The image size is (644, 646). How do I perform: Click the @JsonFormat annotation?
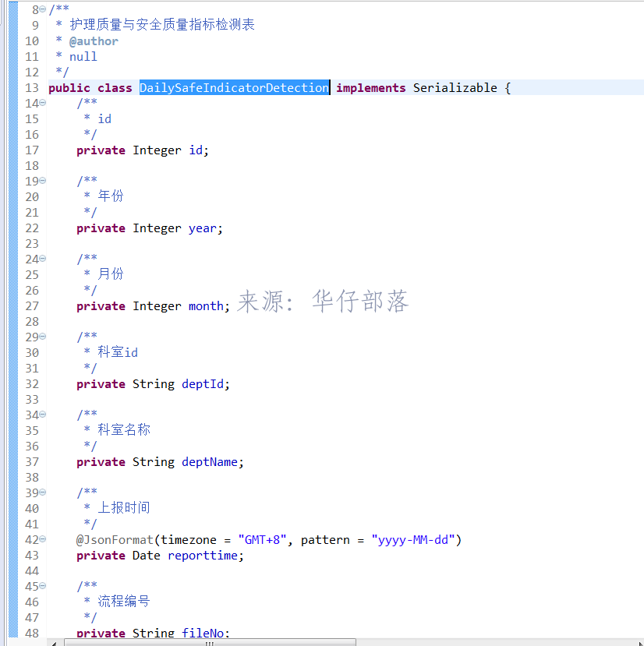pos(115,540)
